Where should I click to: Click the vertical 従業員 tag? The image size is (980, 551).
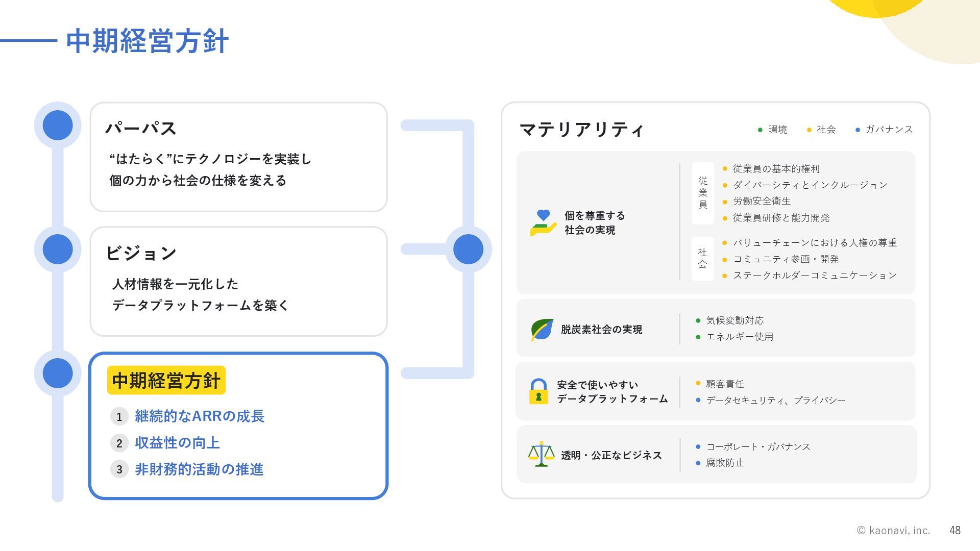[703, 193]
